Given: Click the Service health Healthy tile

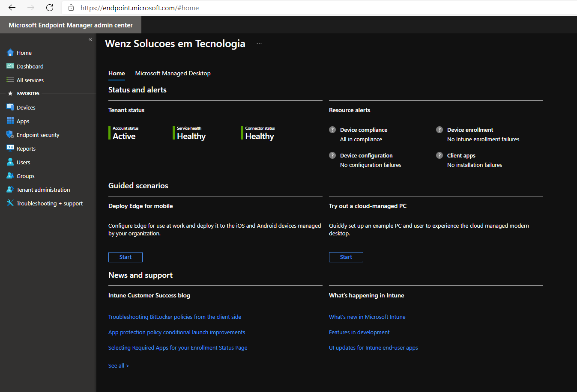Looking at the screenshot, I should [x=189, y=133].
